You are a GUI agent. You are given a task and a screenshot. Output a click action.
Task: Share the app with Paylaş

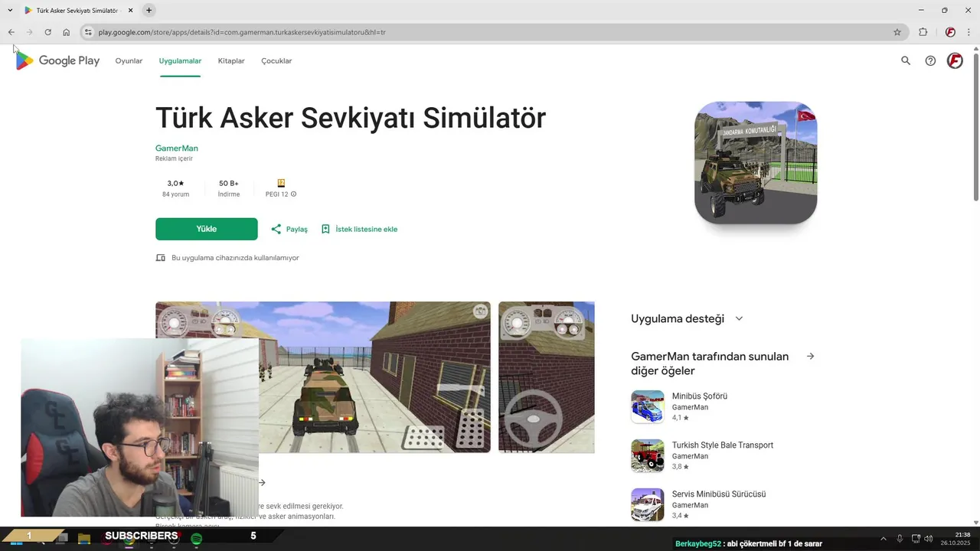pos(289,229)
